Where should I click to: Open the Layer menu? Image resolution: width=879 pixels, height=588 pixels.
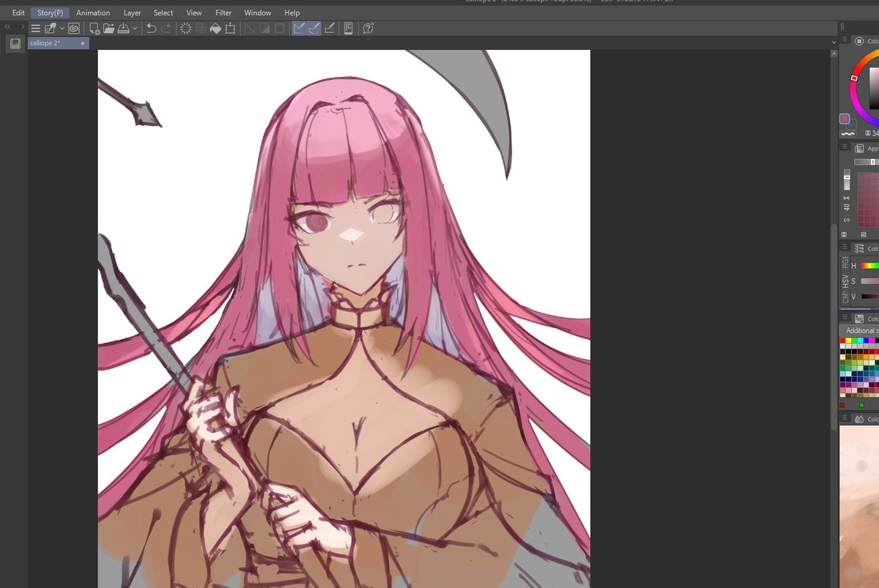click(x=133, y=13)
